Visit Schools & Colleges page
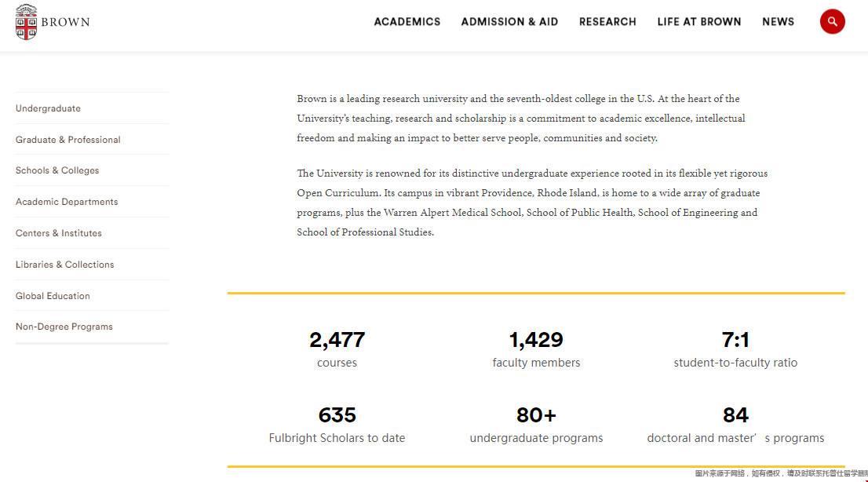The height and width of the screenshot is (482, 868). (x=57, y=170)
